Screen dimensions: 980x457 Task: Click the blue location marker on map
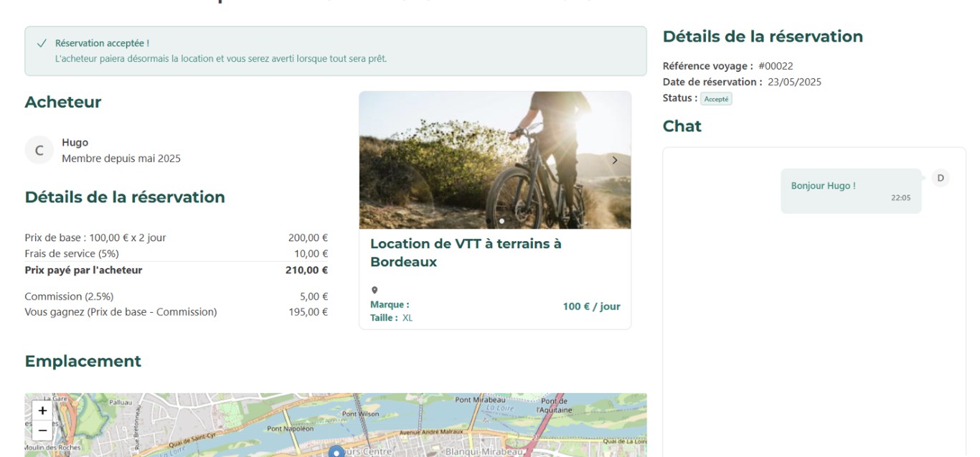(x=336, y=451)
